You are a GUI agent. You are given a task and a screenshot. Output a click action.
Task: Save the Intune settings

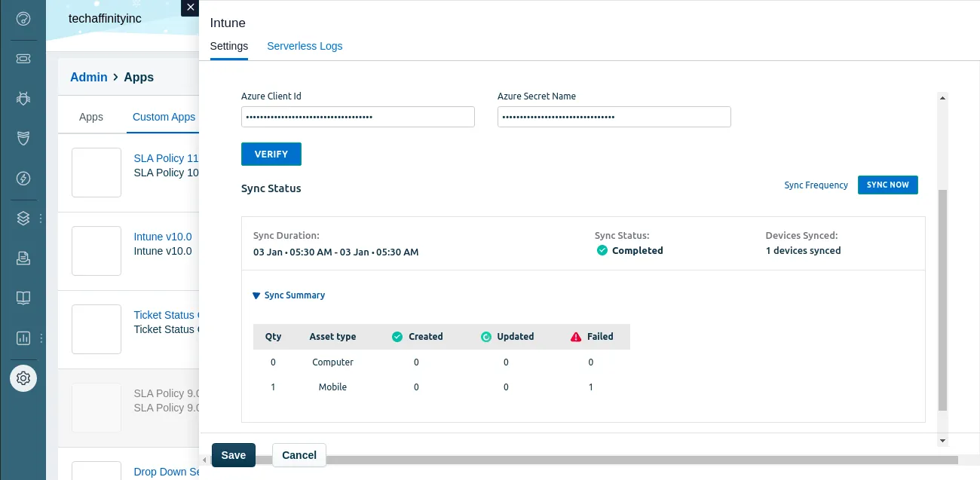(234, 455)
